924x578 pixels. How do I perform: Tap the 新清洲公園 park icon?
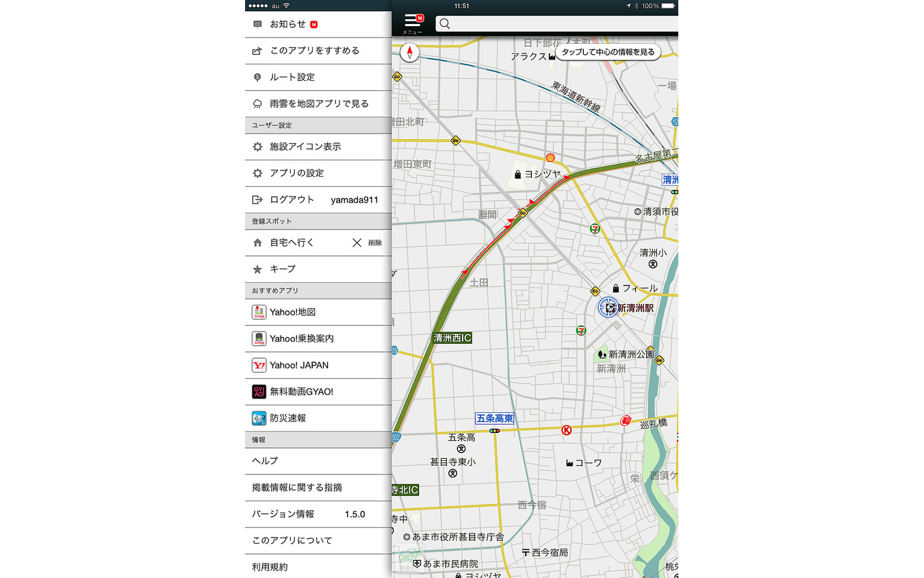[602, 354]
